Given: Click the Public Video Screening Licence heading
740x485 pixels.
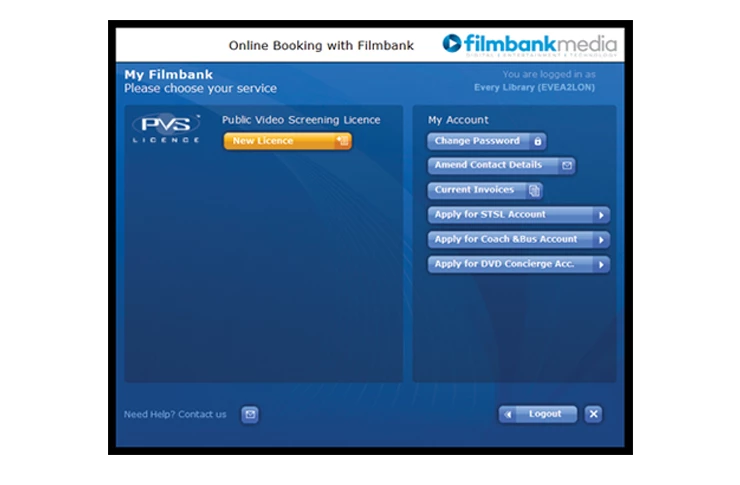Looking at the screenshot, I should [x=301, y=120].
